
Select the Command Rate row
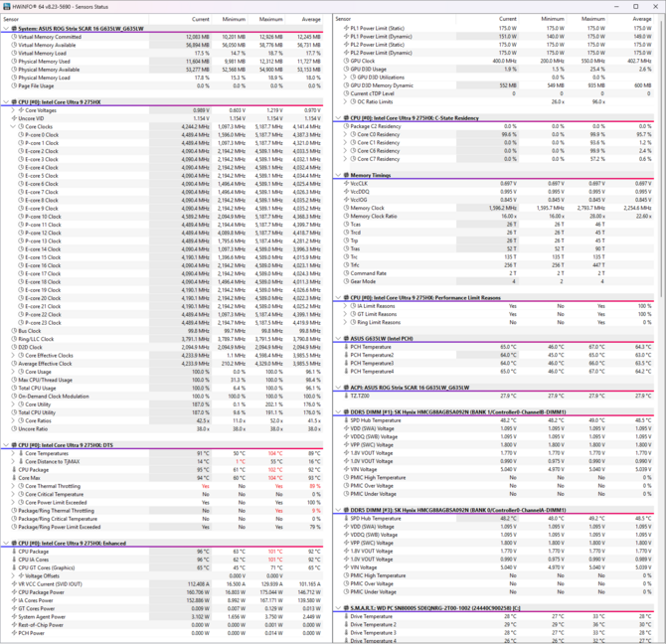pyautogui.click(x=494, y=273)
